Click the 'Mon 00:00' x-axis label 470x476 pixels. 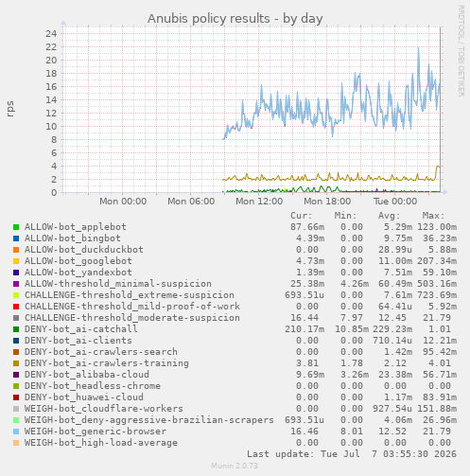[x=123, y=202]
